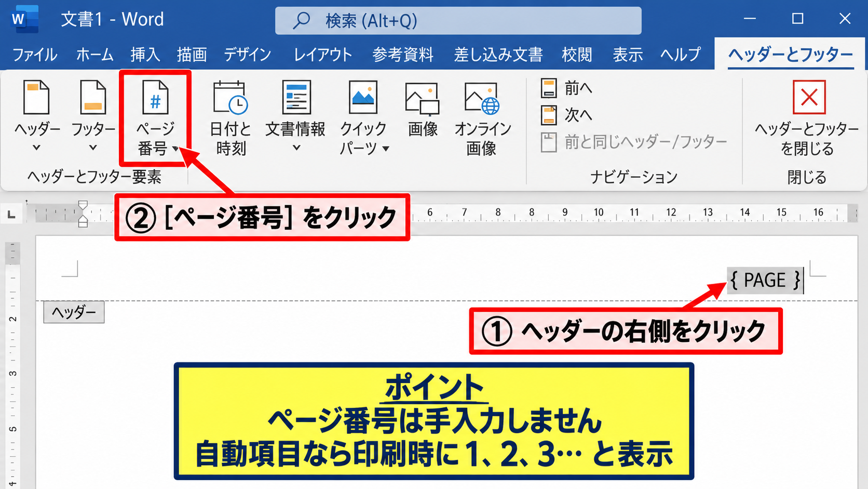Switch to the 校閲 (Review) tab
868x489 pixels.
point(577,55)
